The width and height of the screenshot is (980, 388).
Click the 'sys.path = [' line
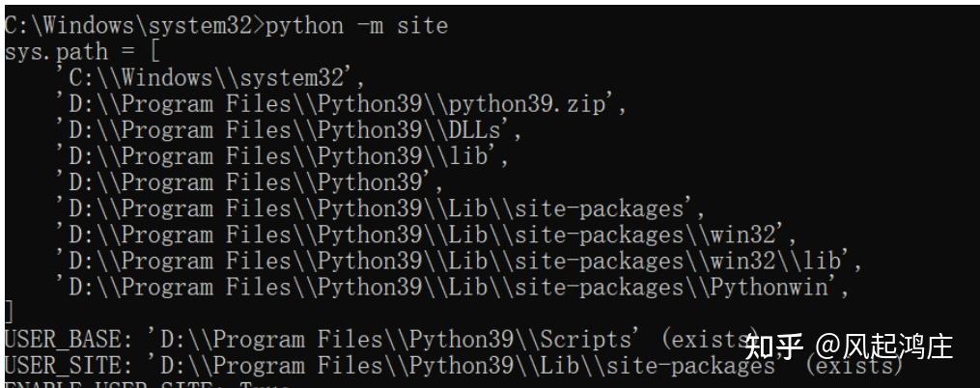coord(82,52)
